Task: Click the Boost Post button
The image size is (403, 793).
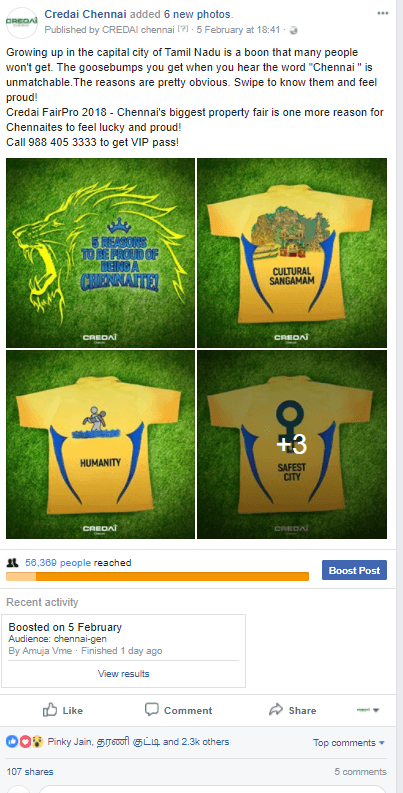Action: coord(354,570)
